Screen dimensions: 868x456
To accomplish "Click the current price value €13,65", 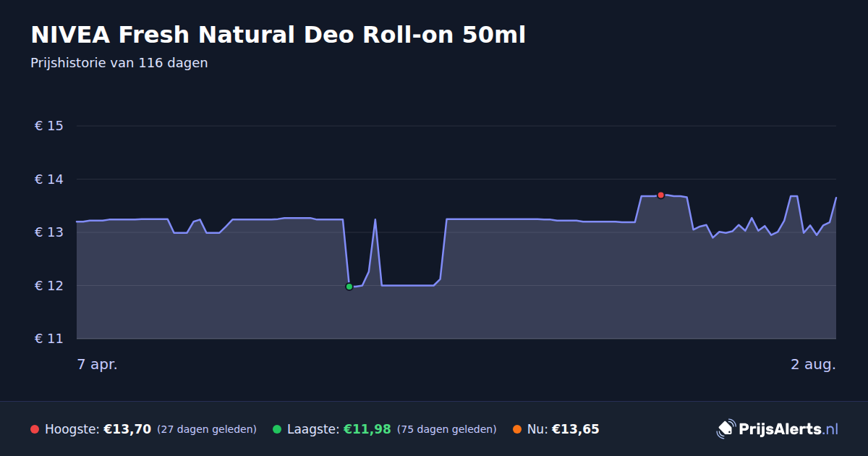I will pos(576,429).
